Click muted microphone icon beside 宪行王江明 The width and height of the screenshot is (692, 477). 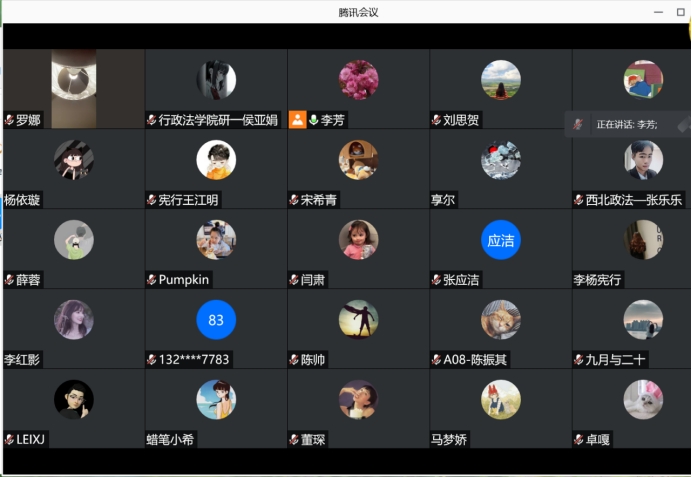[152, 200]
